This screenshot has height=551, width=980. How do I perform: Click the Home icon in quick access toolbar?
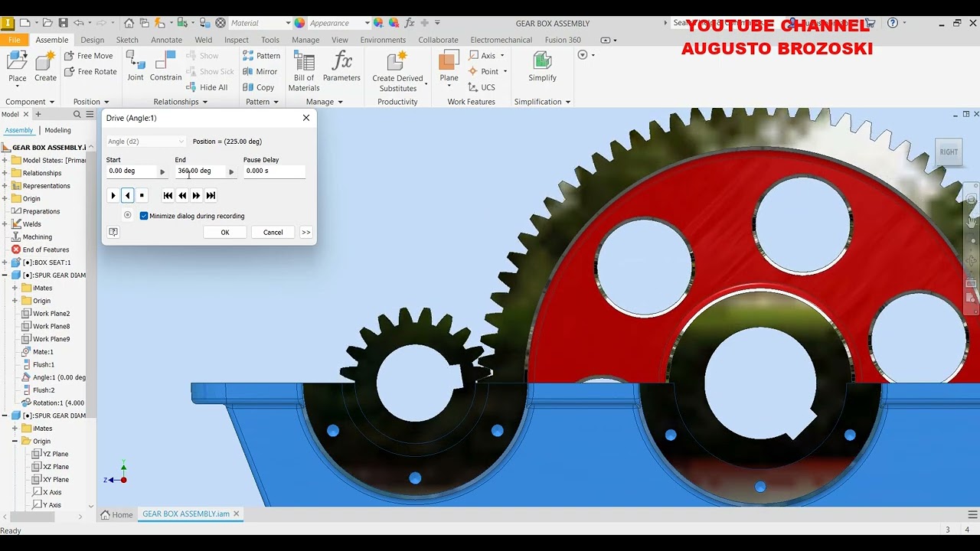(x=129, y=23)
